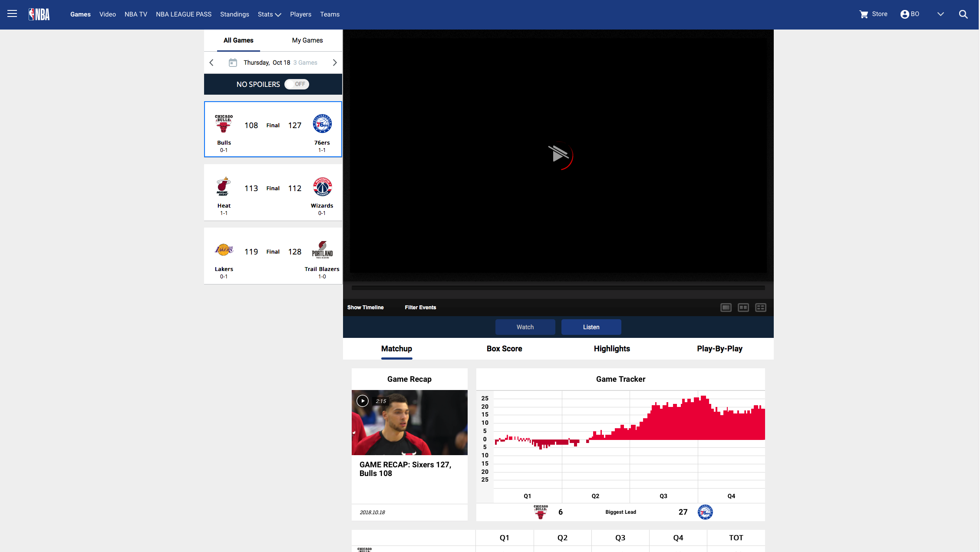Open Standings in the nav bar

(x=234, y=14)
